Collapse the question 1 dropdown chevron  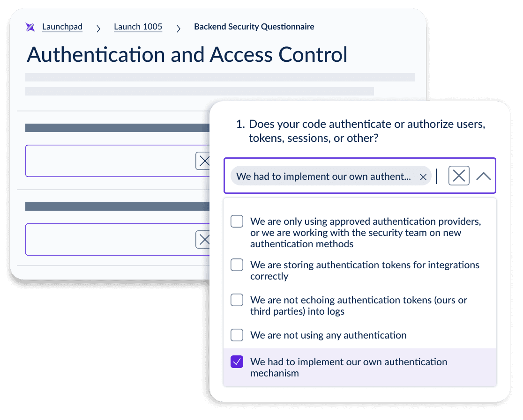click(483, 176)
